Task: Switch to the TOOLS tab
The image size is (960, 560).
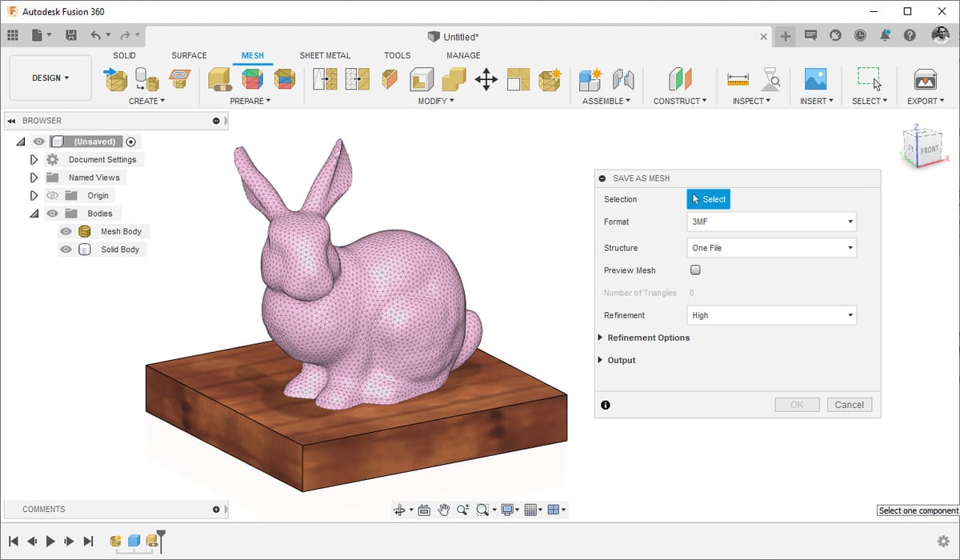Action: tap(397, 55)
